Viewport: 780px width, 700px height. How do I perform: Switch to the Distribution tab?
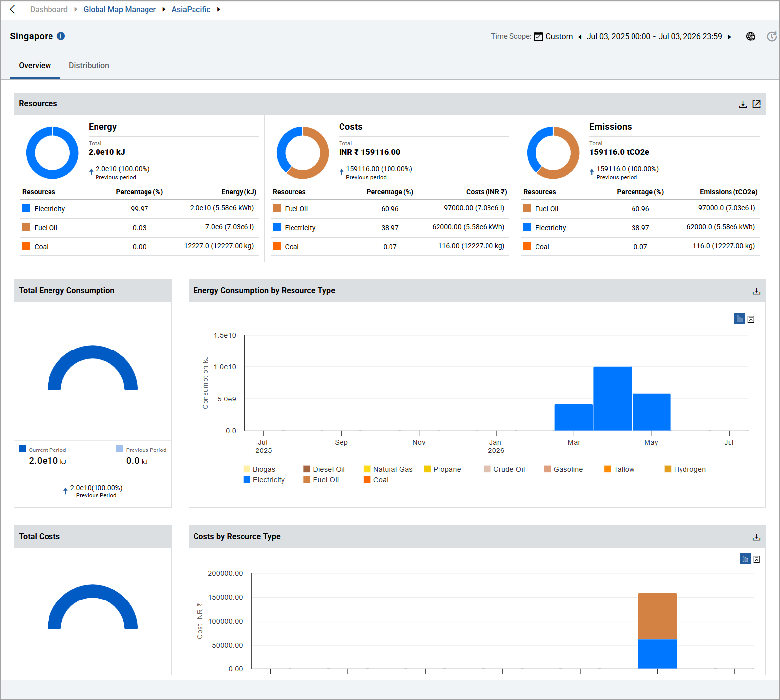click(x=89, y=65)
